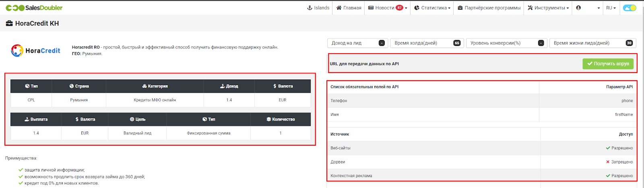Open the user account menu
Viewport: 644px width, 188px height.
coord(588,8)
